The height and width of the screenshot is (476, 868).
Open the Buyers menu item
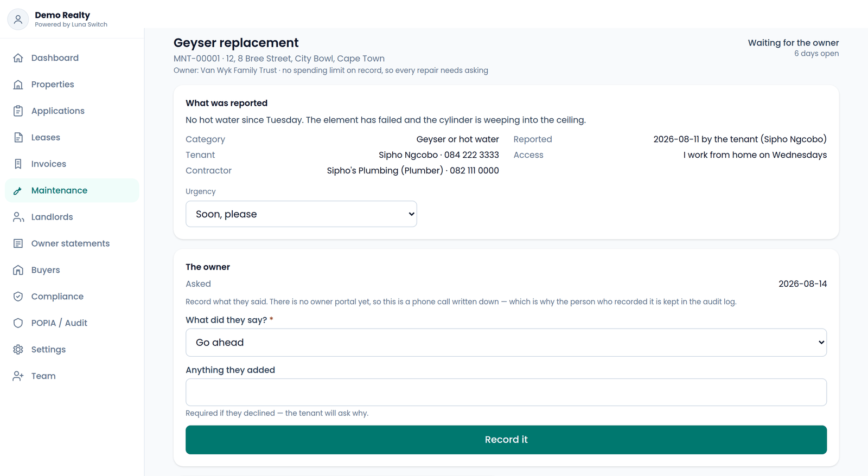coord(72,270)
